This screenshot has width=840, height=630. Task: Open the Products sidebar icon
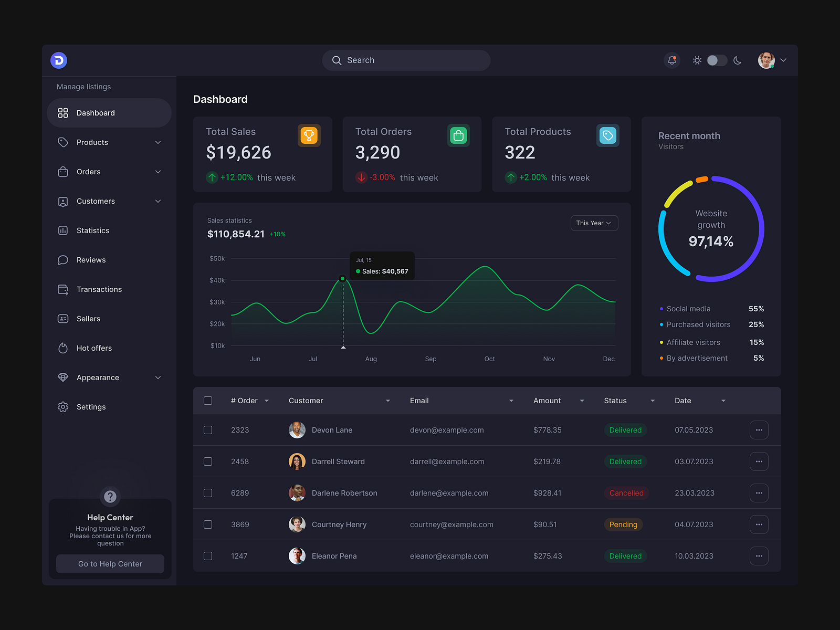[63, 142]
